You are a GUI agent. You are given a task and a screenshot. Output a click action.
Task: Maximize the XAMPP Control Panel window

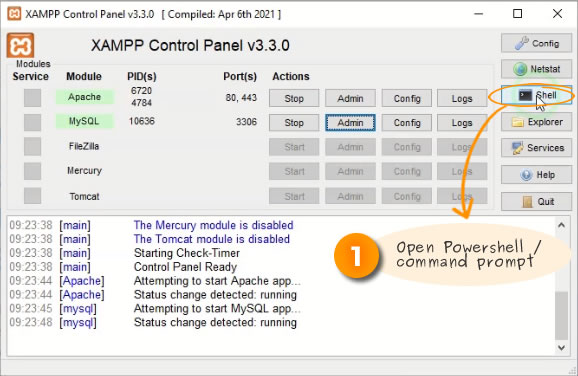coord(518,14)
